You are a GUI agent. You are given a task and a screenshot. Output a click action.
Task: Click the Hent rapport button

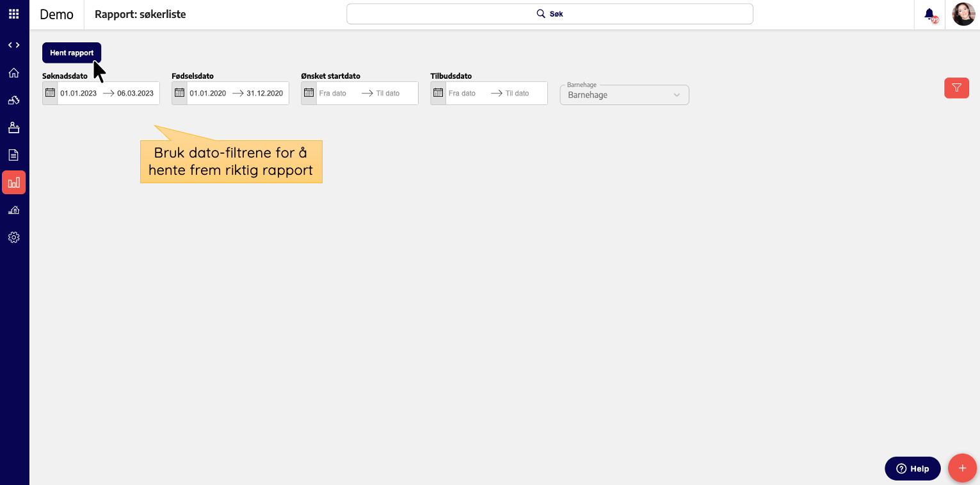coord(72,53)
